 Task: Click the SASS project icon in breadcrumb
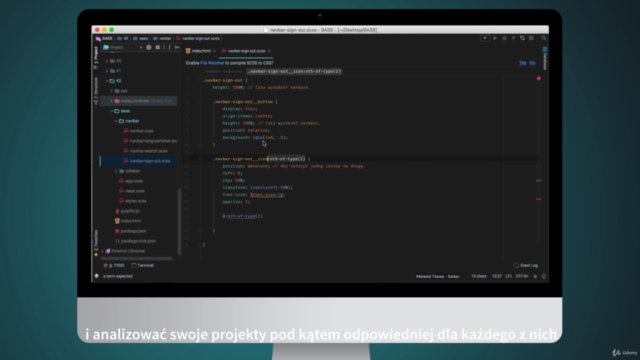pyautogui.click(x=98, y=38)
